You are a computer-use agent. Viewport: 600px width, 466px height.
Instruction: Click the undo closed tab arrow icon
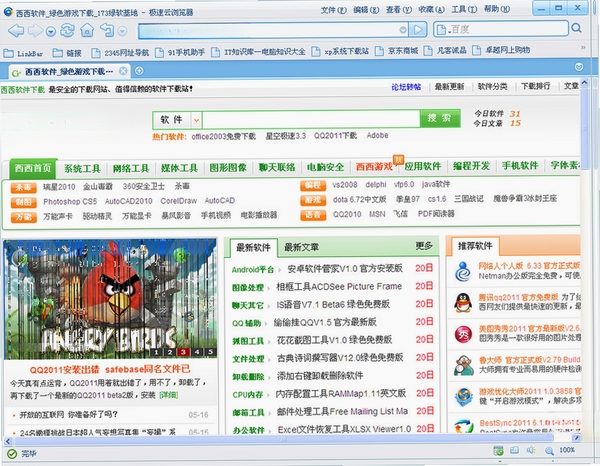click(107, 30)
